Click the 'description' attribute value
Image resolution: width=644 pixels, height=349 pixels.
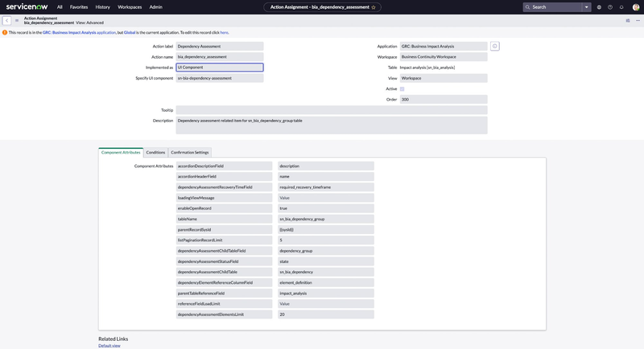pyautogui.click(x=326, y=166)
